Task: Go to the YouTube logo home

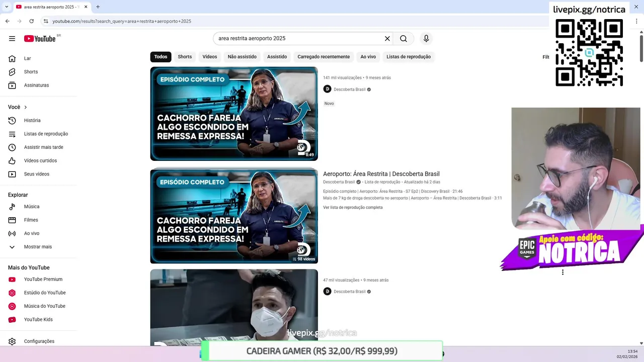Action: (40, 39)
